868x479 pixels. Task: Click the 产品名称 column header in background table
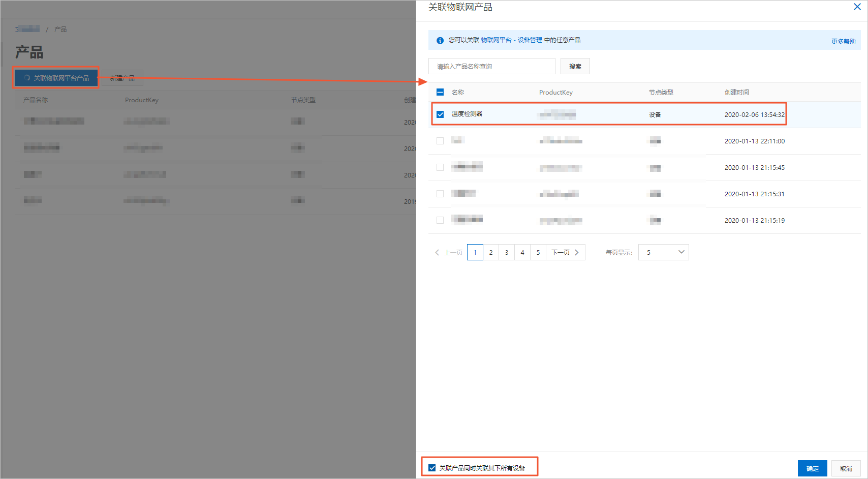[x=36, y=100]
